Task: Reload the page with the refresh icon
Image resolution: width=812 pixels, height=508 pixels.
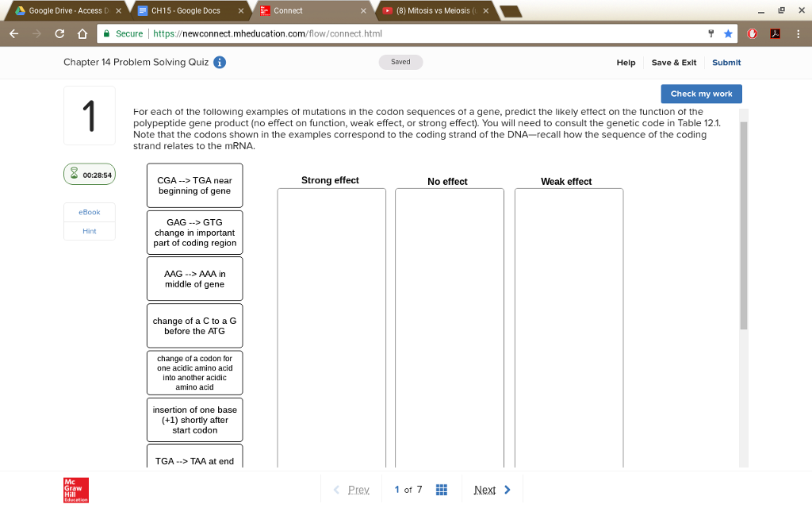Action: 59,33
